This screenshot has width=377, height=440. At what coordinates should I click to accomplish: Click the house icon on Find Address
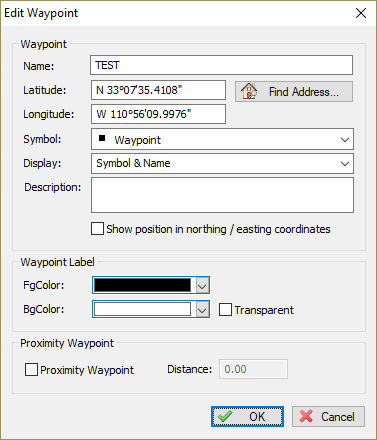(249, 91)
